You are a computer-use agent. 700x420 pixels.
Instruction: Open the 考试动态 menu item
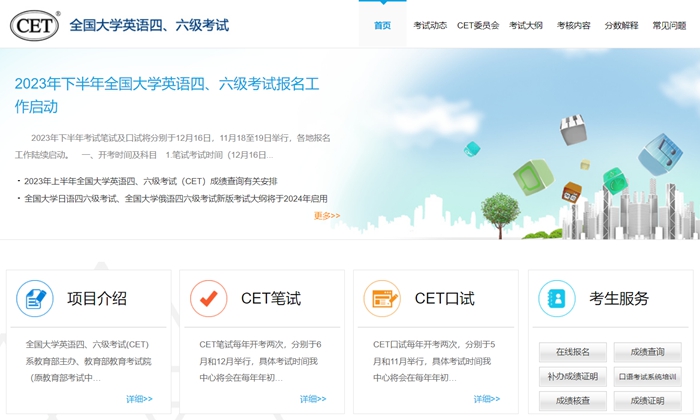(x=430, y=25)
